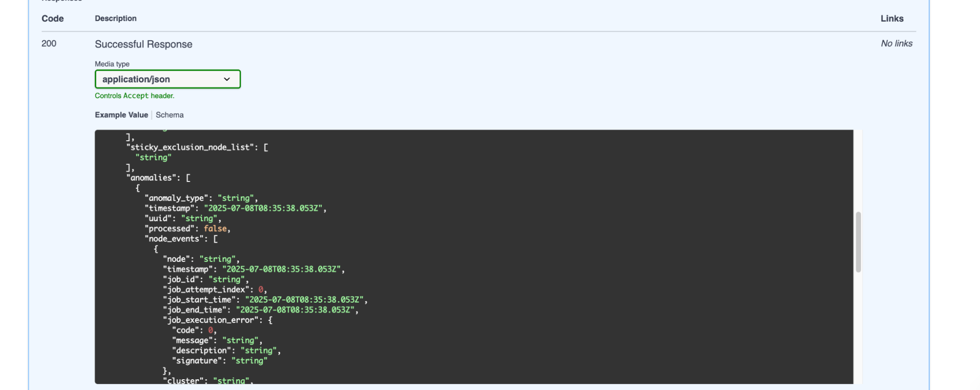Click the "node_events" key in example
This screenshot has height=390, width=980.
(174, 239)
